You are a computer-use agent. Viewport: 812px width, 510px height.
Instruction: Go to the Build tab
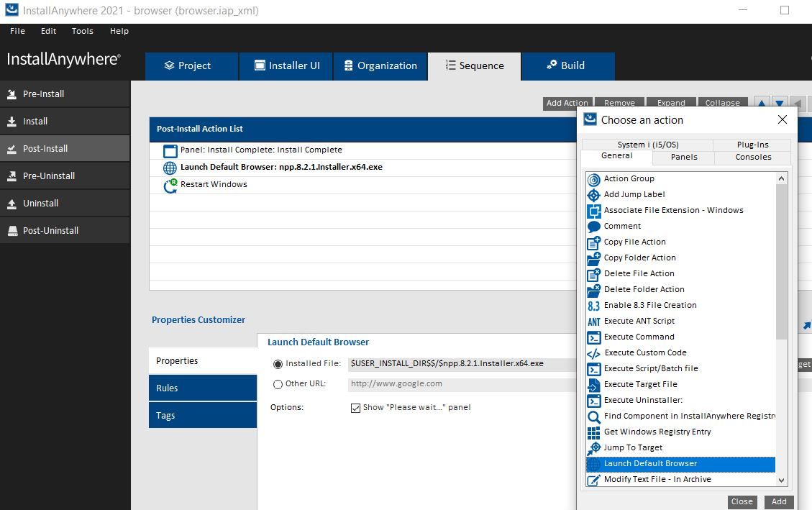(x=568, y=65)
